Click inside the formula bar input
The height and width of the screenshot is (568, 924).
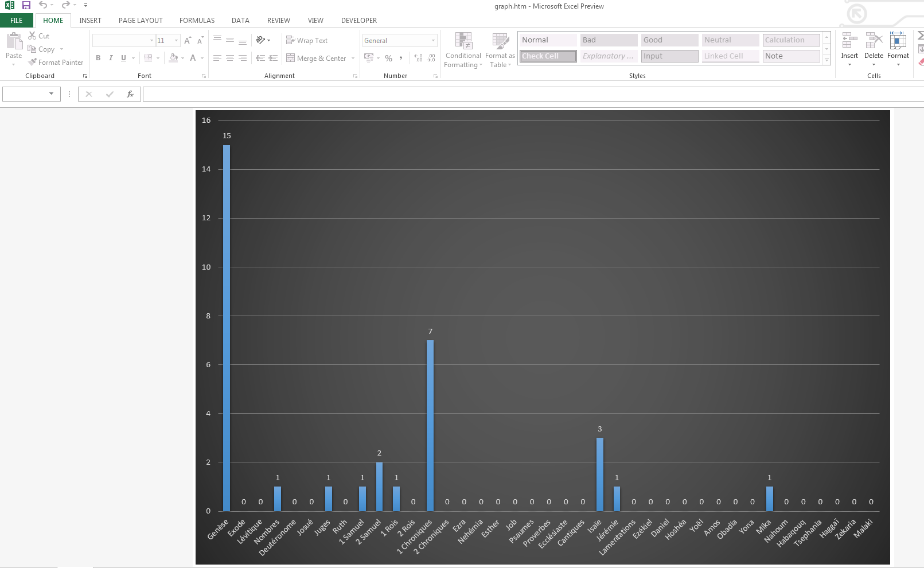coord(533,94)
